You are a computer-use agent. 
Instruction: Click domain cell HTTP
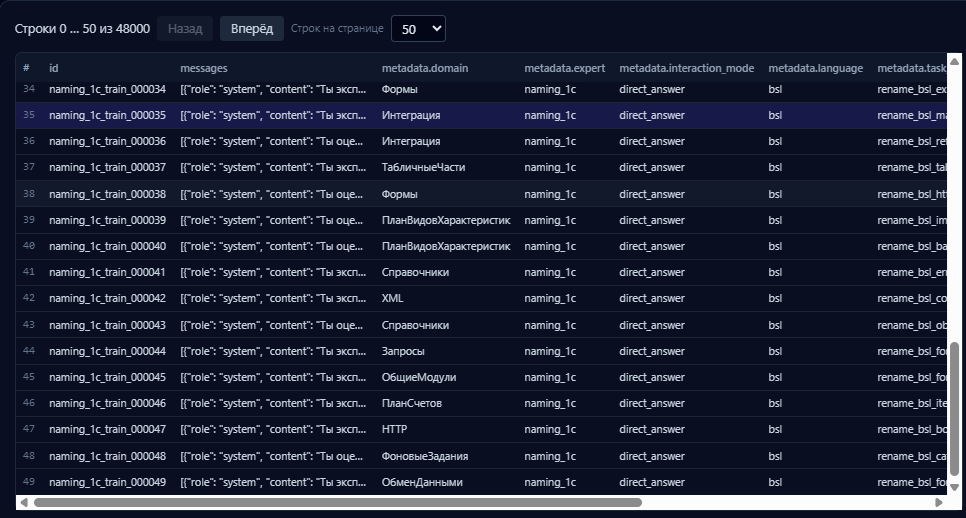coord(394,429)
